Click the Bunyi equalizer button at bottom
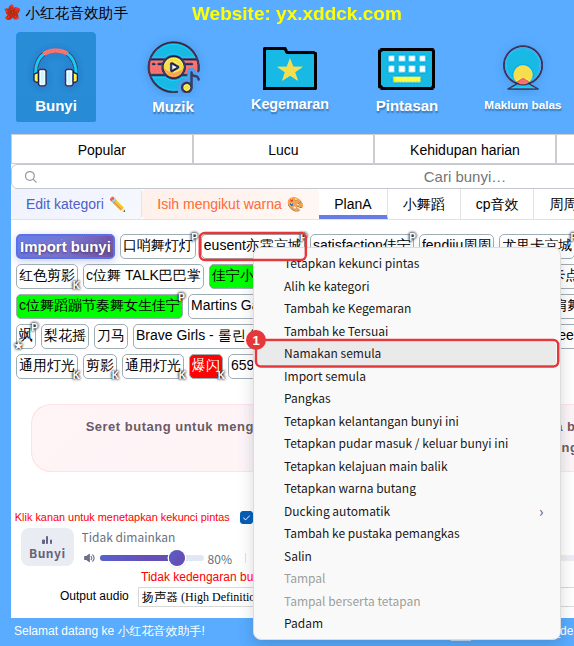 click(x=47, y=547)
